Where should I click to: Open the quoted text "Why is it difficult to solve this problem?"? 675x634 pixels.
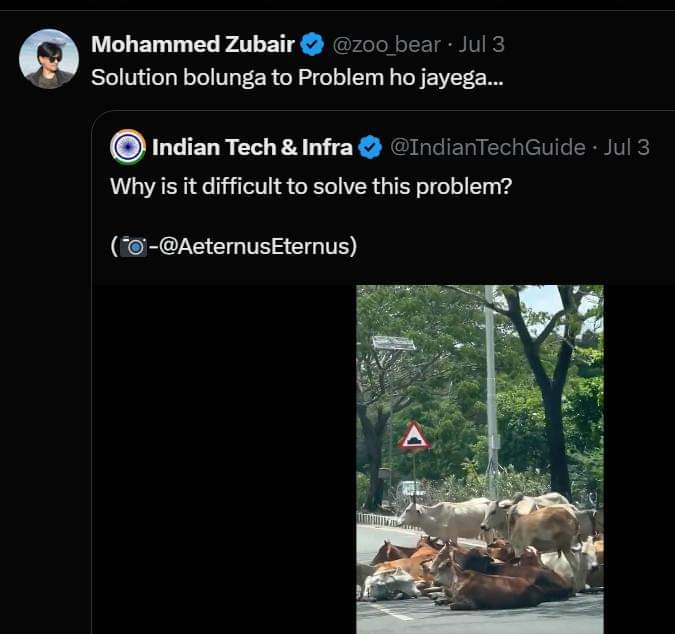coord(311,186)
